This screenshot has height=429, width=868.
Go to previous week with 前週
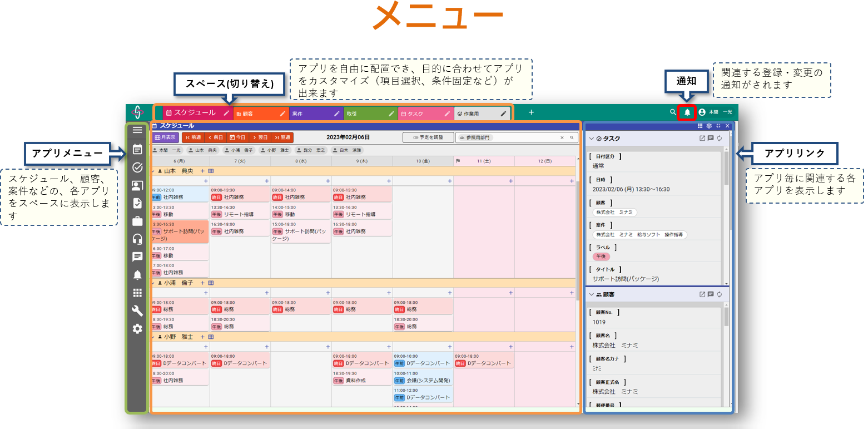coord(193,137)
